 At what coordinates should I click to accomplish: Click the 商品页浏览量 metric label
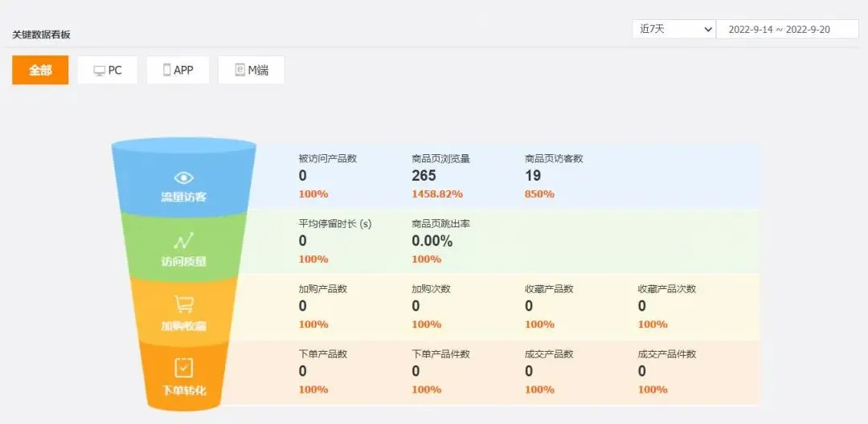tap(440, 159)
